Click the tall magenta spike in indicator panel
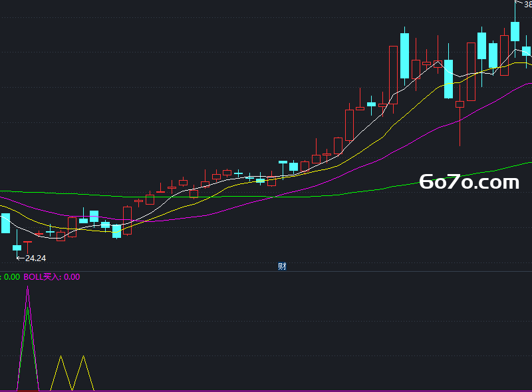 28,338
